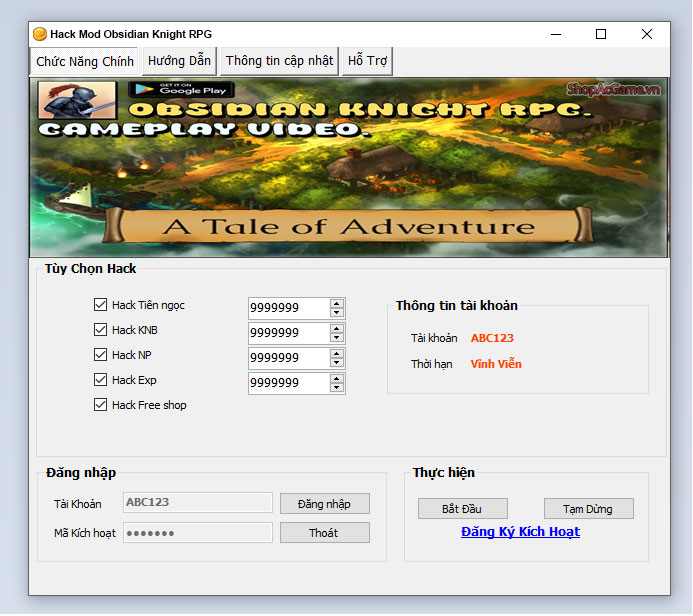Increase Hack Exp value with up arrow
This screenshot has width=693, height=616.
337,379
